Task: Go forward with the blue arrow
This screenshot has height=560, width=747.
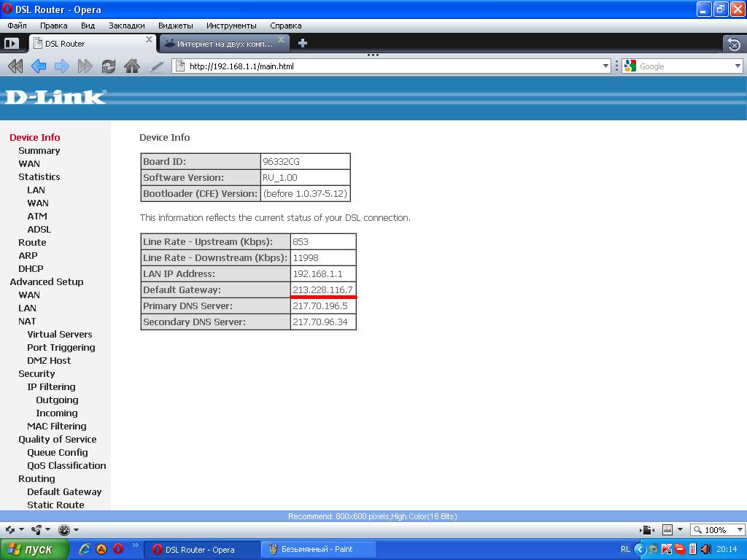Action: pos(62,66)
